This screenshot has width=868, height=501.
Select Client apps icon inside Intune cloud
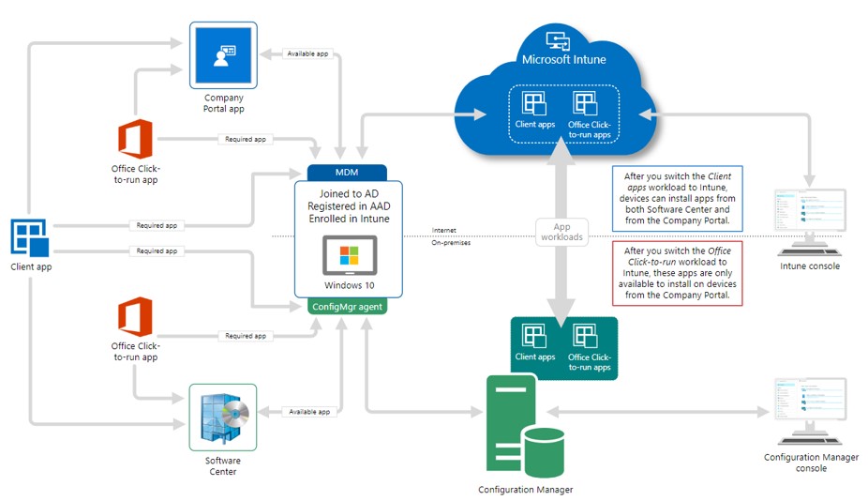(533, 103)
